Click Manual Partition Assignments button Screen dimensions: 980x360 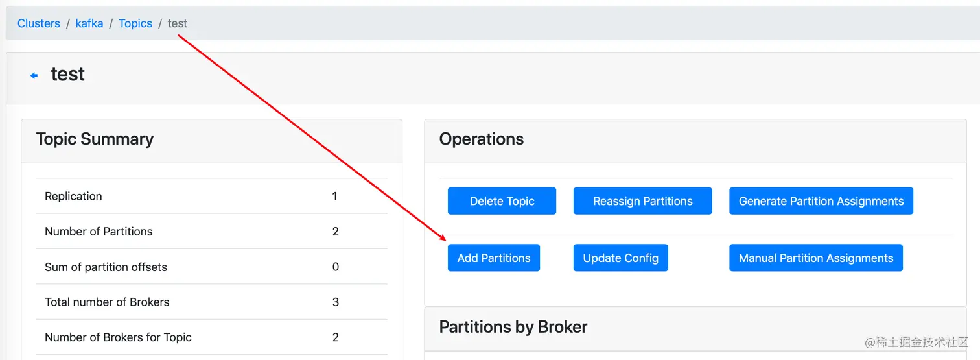pos(816,258)
